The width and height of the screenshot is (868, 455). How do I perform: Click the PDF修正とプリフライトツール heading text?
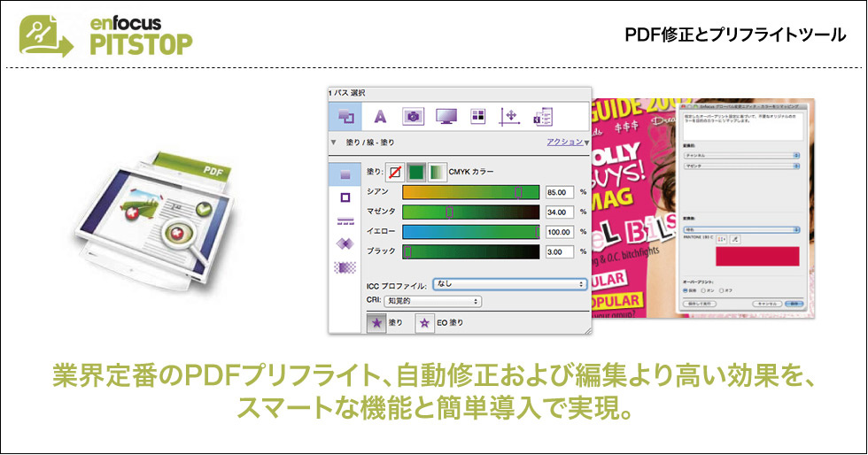735,35
